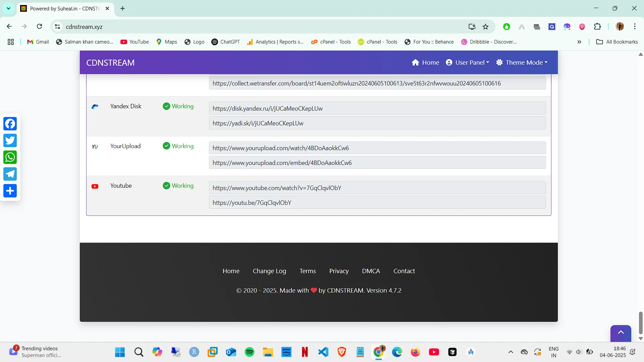Open Brave browser from taskbar

pos(342,352)
